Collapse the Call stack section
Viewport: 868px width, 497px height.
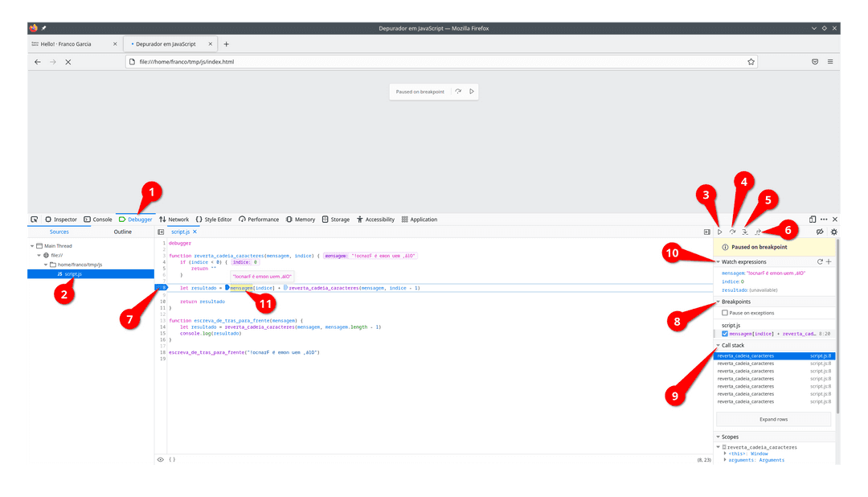click(718, 346)
